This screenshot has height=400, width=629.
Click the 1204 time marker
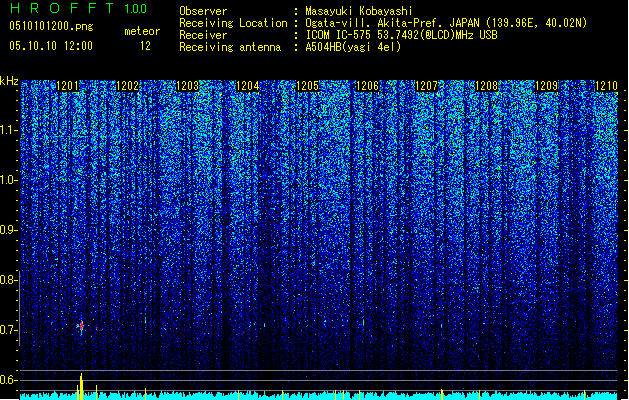(x=248, y=86)
